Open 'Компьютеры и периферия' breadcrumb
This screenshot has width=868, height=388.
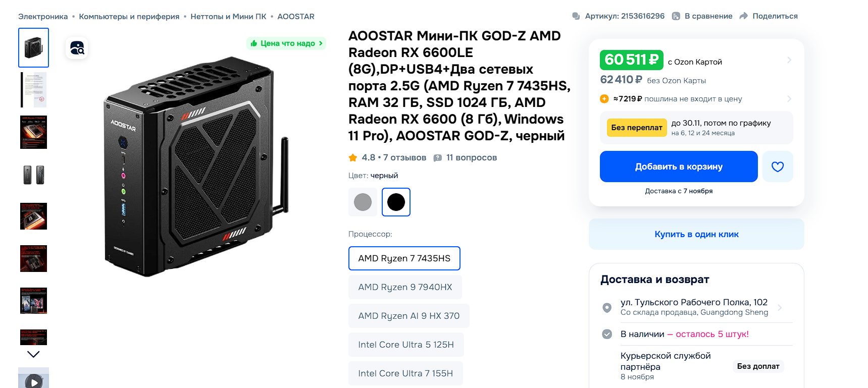coord(129,17)
